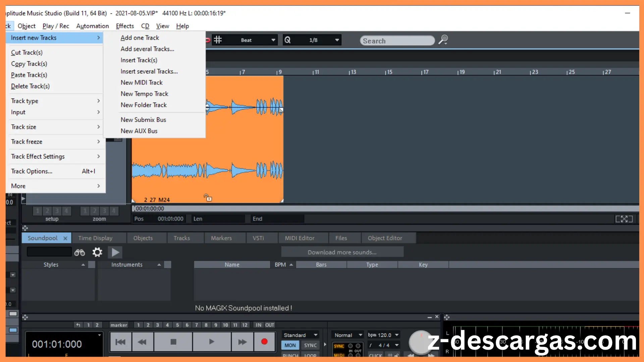Toggle the IN marker button
Viewport: 644px width, 362px height.
pos(258,325)
